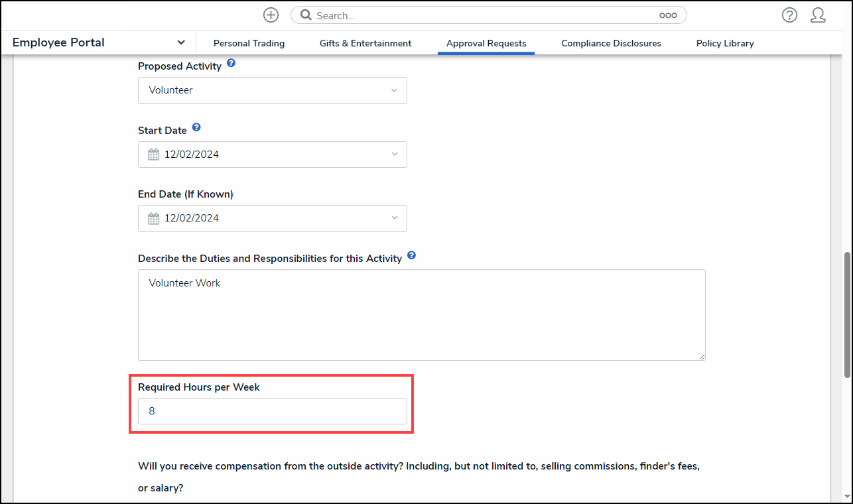Click help icon beside Duties and Responsibilities label

[411, 256]
